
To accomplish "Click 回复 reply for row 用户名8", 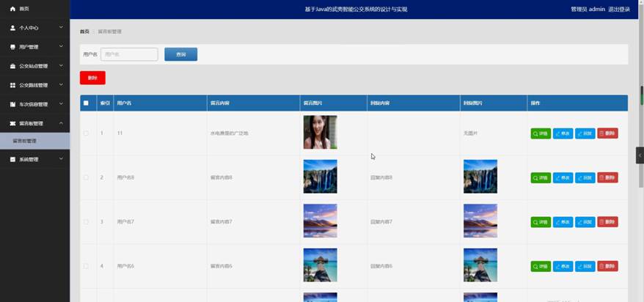I will (585, 177).
